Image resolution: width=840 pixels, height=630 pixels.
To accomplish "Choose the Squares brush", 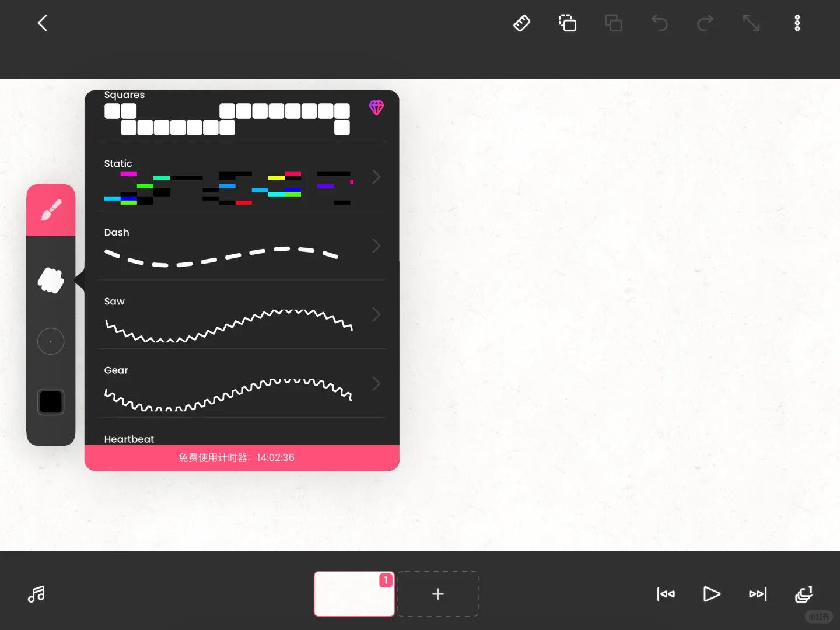I will click(242, 116).
